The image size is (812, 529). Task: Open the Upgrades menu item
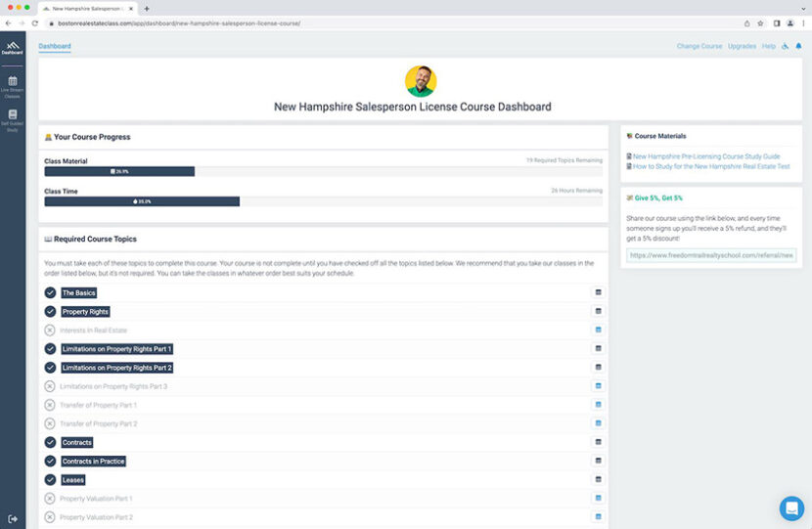click(742, 46)
